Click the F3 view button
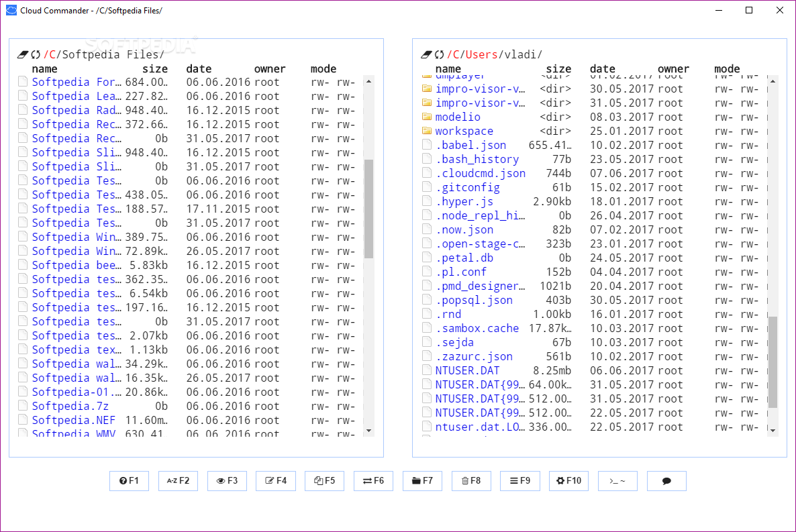Viewport: 796px width, 532px height. [227, 481]
